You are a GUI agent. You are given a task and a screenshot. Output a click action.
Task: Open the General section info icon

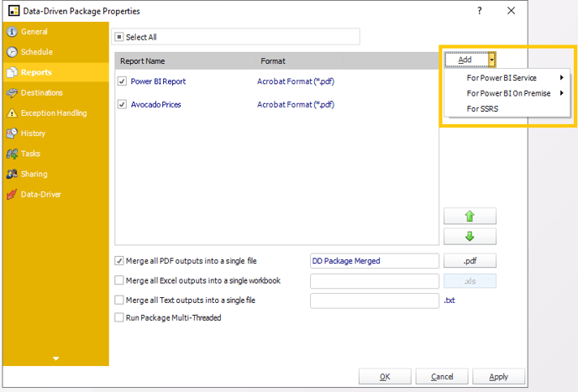click(x=12, y=32)
